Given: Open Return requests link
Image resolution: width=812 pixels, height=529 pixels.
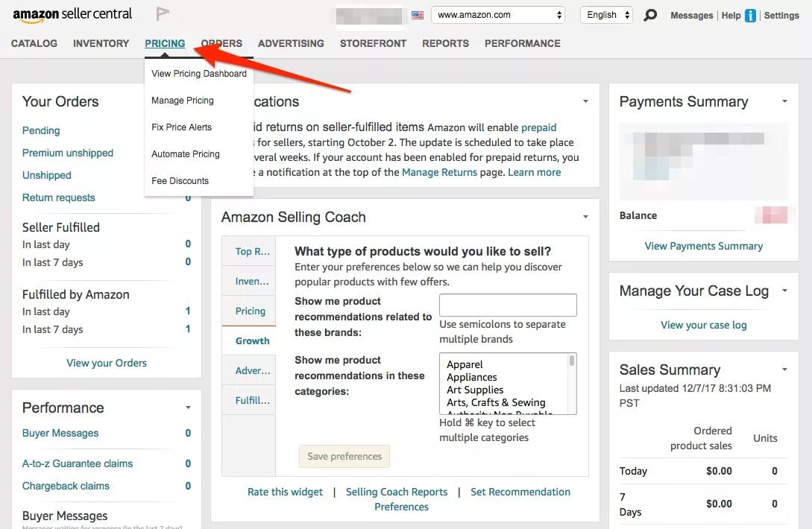Looking at the screenshot, I should [x=58, y=197].
